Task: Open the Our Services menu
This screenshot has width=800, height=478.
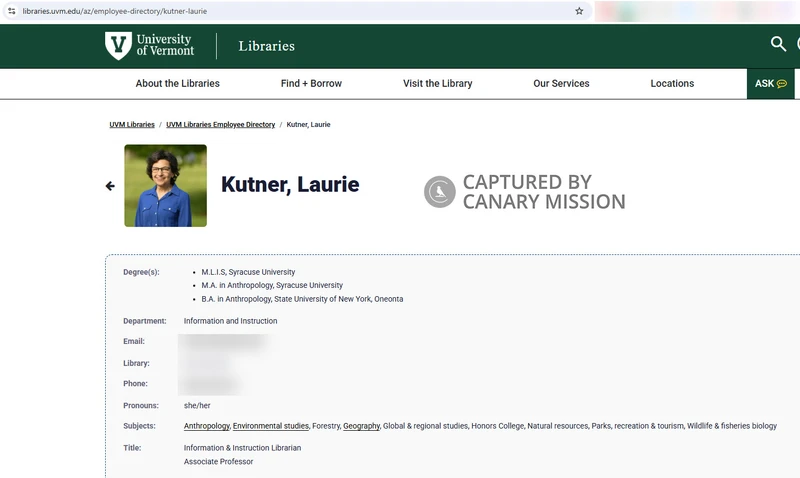Action: coord(561,83)
